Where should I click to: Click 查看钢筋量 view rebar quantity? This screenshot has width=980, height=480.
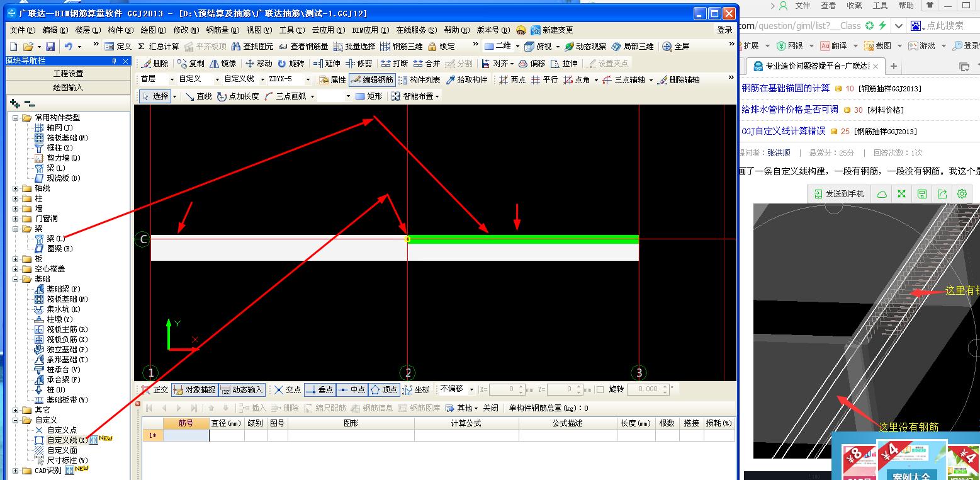point(303,47)
